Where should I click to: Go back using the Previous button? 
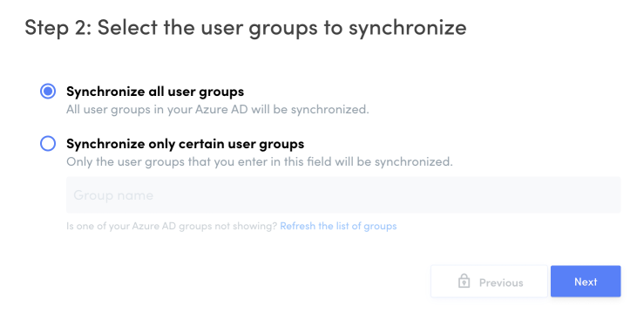click(x=489, y=282)
